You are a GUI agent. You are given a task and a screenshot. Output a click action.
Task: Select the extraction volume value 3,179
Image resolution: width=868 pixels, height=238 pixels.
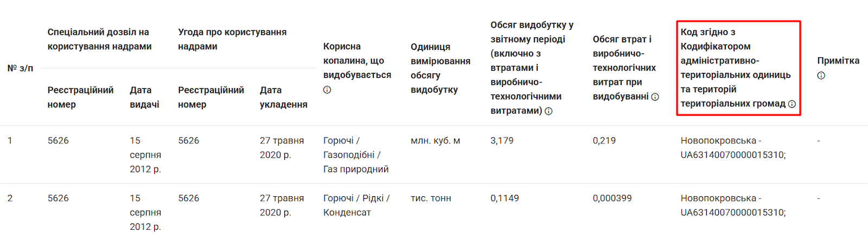(x=502, y=141)
